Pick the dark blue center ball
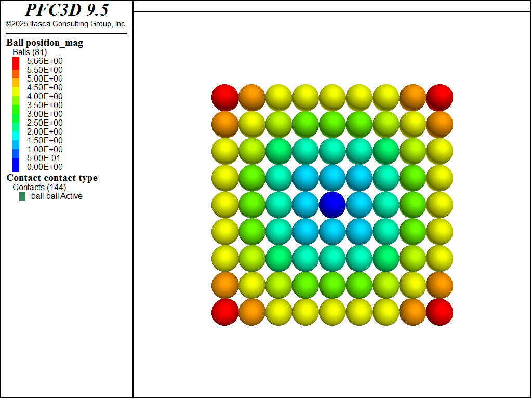This screenshot has height=399, width=532. (x=332, y=205)
